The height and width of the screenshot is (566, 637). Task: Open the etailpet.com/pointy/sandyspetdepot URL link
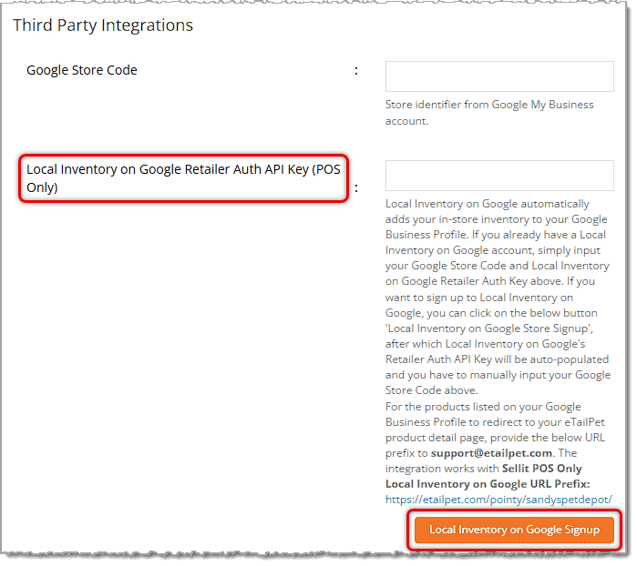498,499
